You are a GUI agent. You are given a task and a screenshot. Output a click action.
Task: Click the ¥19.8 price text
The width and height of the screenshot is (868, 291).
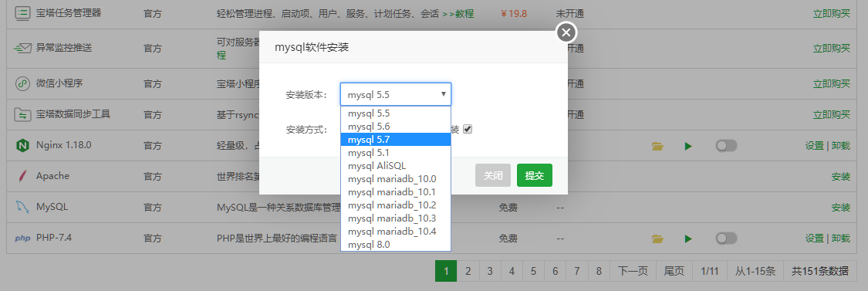pos(513,14)
